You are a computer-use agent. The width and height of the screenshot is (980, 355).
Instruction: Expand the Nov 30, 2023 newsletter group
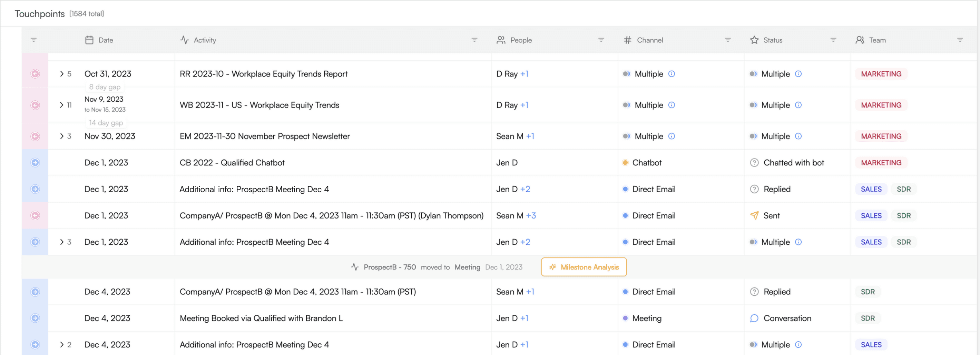click(x=62, y=136)
